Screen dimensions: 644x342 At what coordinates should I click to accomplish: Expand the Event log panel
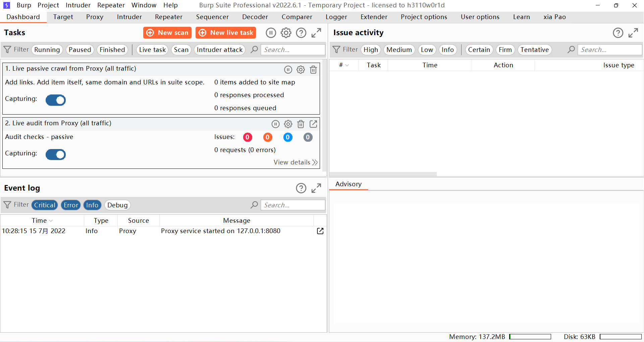click(316, 188)
